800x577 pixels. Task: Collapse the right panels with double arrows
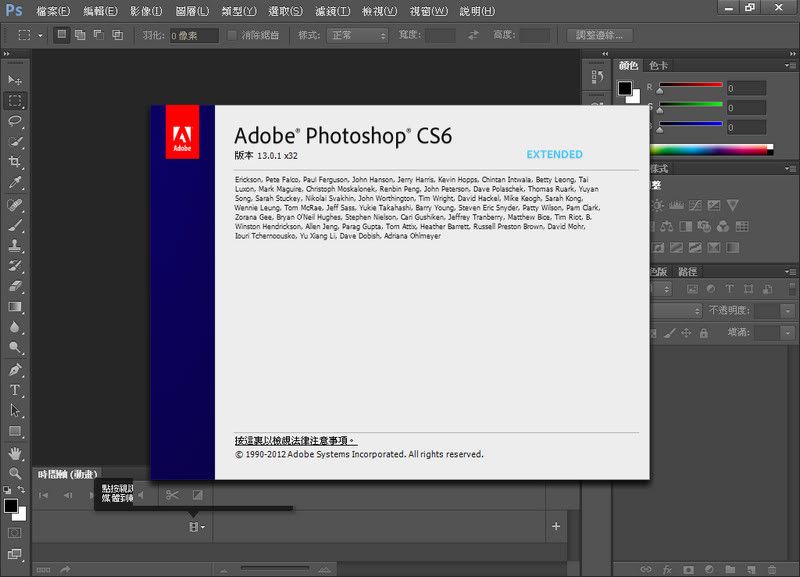click(792, 54)
